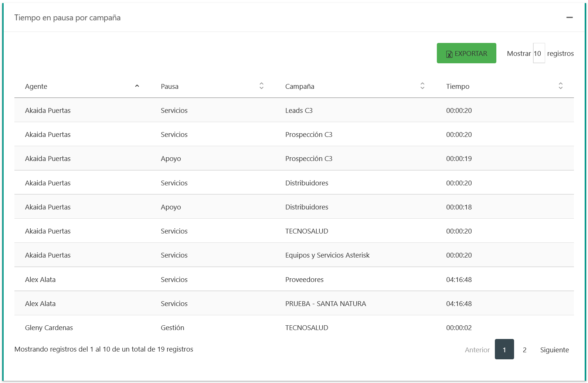This screenshot has width=588, height=383.
Task: Select page 1 pagination button
Action: tap(504, 349)
